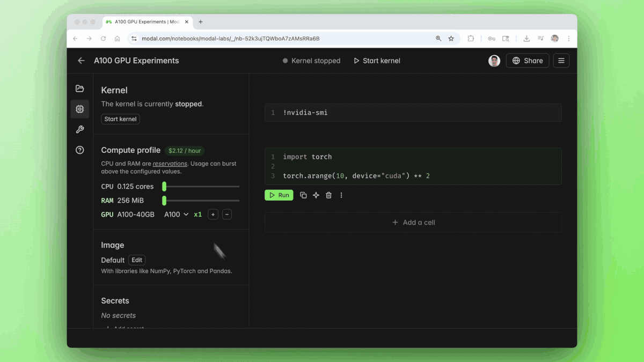Open the hamburger menu in header
Image resolution: width=644 pixels, height=362 pixels.
pyautogui.click(x=561, y=61)
